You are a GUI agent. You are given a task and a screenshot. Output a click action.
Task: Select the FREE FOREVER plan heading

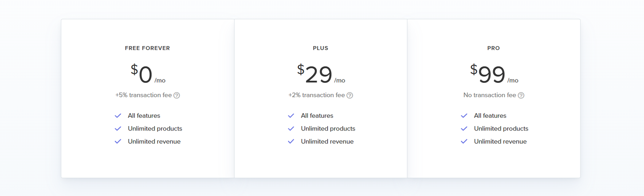click(147, 48)
